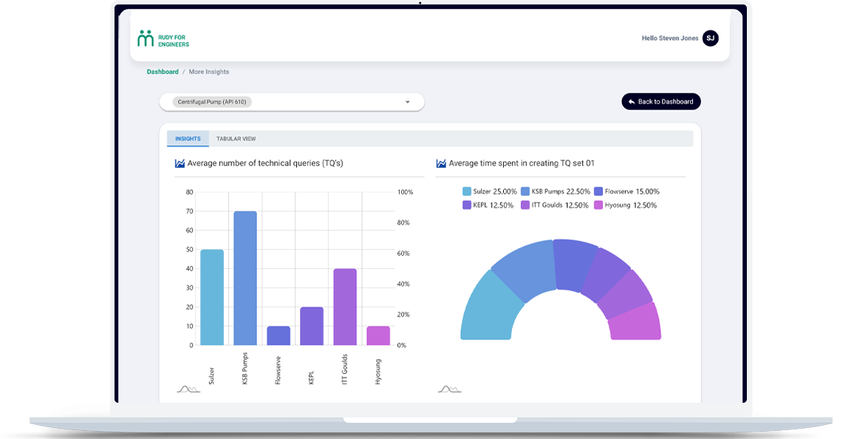Click 100% label on right axis
The width and height of the screenshot is (868, 439).
point(406,192)
